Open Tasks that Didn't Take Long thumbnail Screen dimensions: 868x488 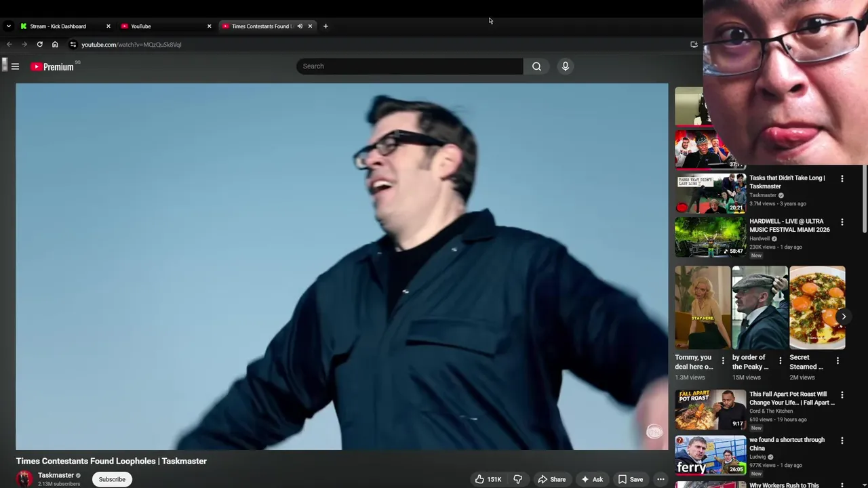[x=710, y=193]
